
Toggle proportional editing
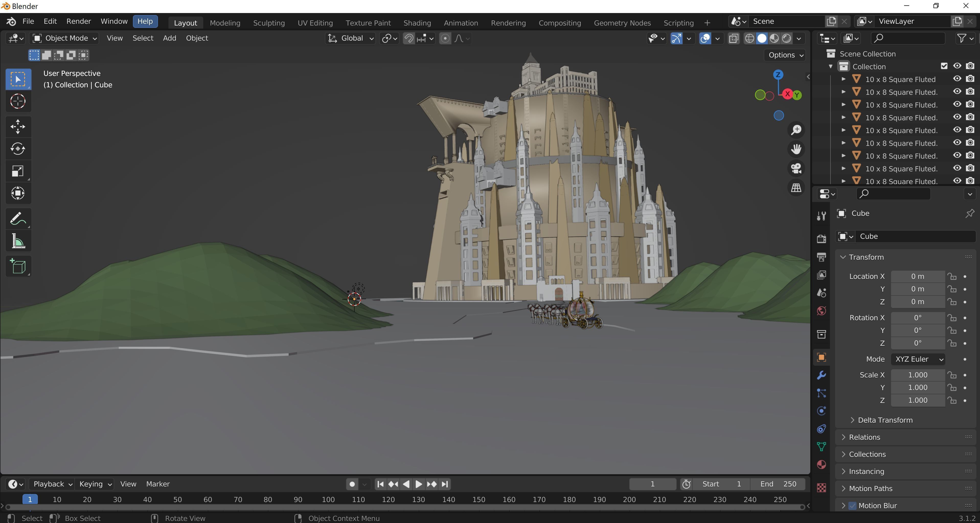tap(445, 38)
